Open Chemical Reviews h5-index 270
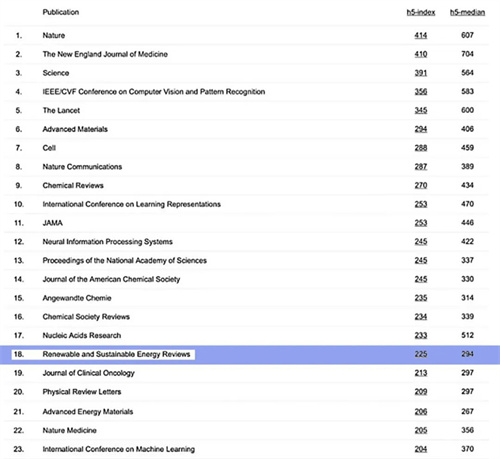This screenshot has width=500, height=459. pos(421,185)
